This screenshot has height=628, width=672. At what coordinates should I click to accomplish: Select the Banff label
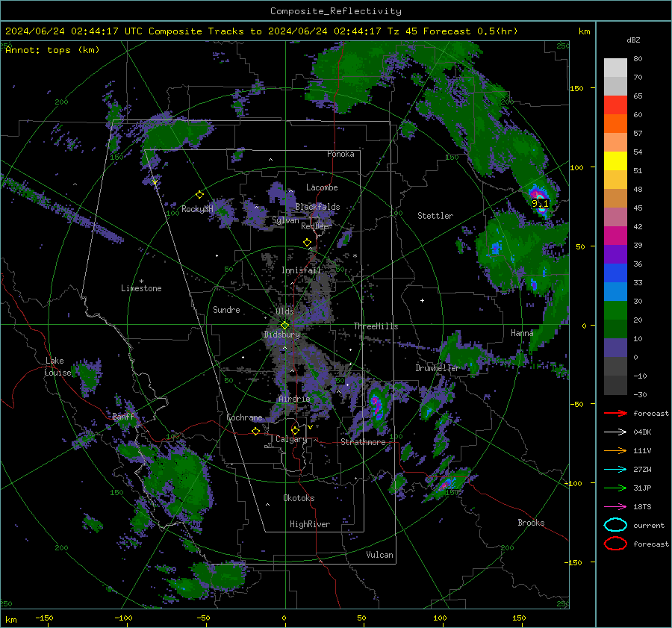[x=123, y=416]
